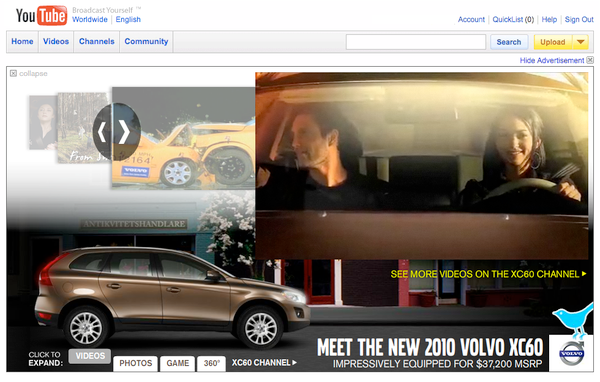Select the Photos ad tab

click(x=135, y=363)
